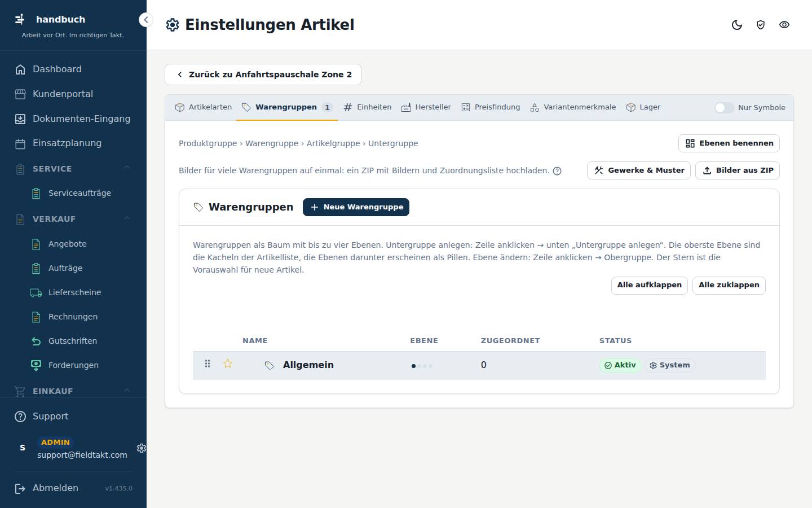Open Dashboard from the sidebar
812x508 pixels.
click(x=73, y=69)
